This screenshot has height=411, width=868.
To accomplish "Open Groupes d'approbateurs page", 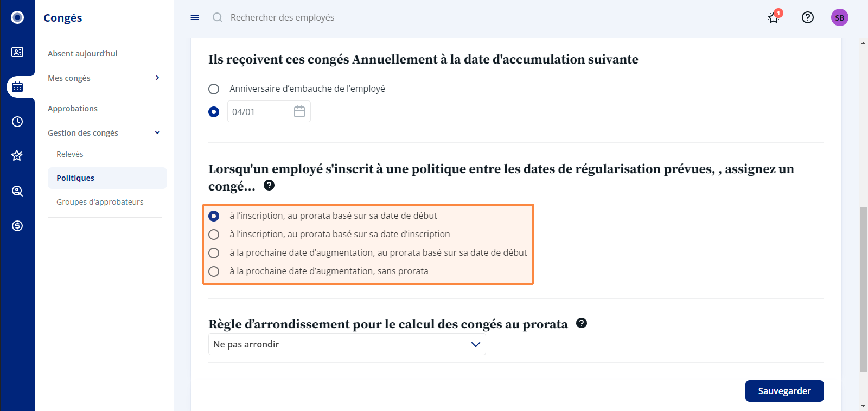I will click(100, 202).
